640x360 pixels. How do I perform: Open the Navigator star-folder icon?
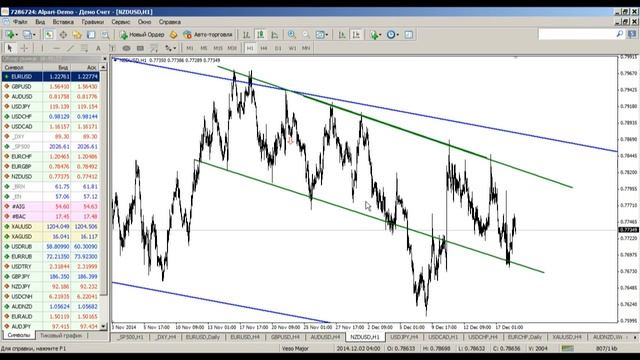[77, 35]
